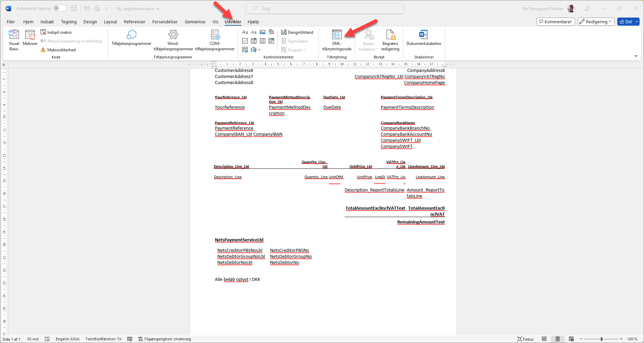Click Begræns redigering button

[390, 40]
